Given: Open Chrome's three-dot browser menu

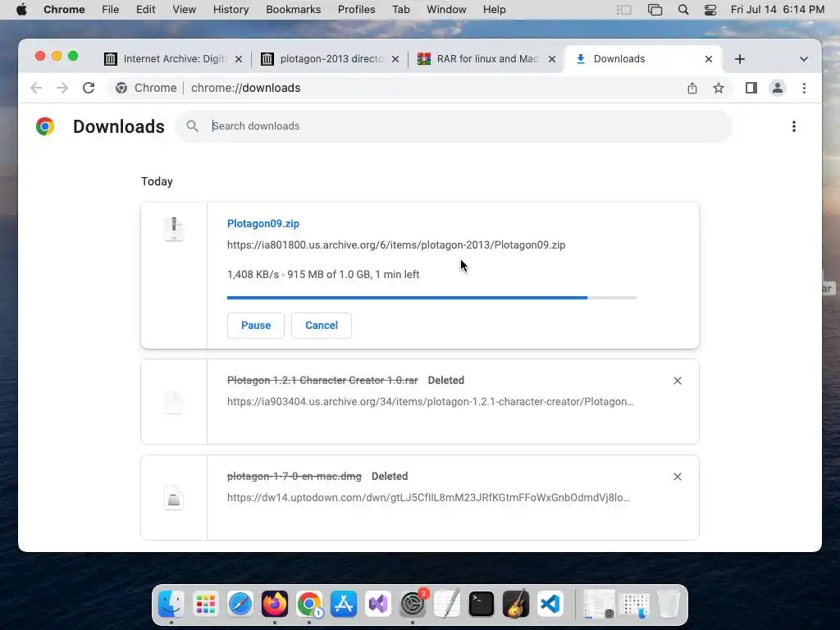Looking at the screenshot, I should pos(804,88).
